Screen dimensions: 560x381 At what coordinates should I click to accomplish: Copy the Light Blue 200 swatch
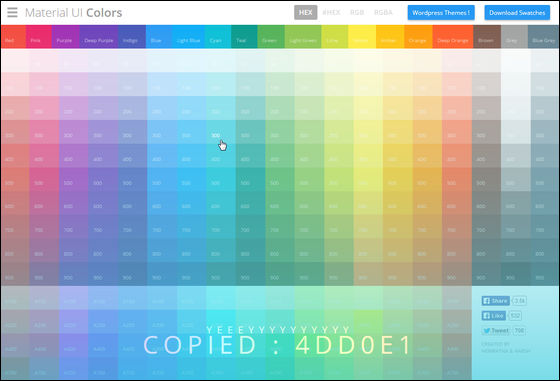pyautogui.click(x=191, y=108)
